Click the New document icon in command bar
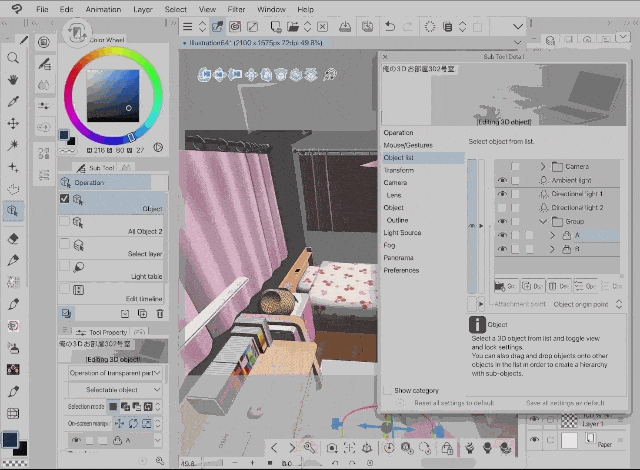 [276, 27]
